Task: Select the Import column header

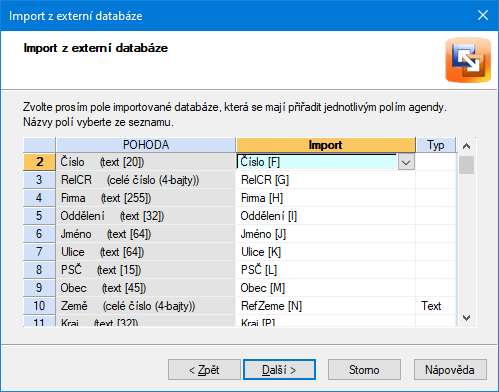Action: coord(326,145)
